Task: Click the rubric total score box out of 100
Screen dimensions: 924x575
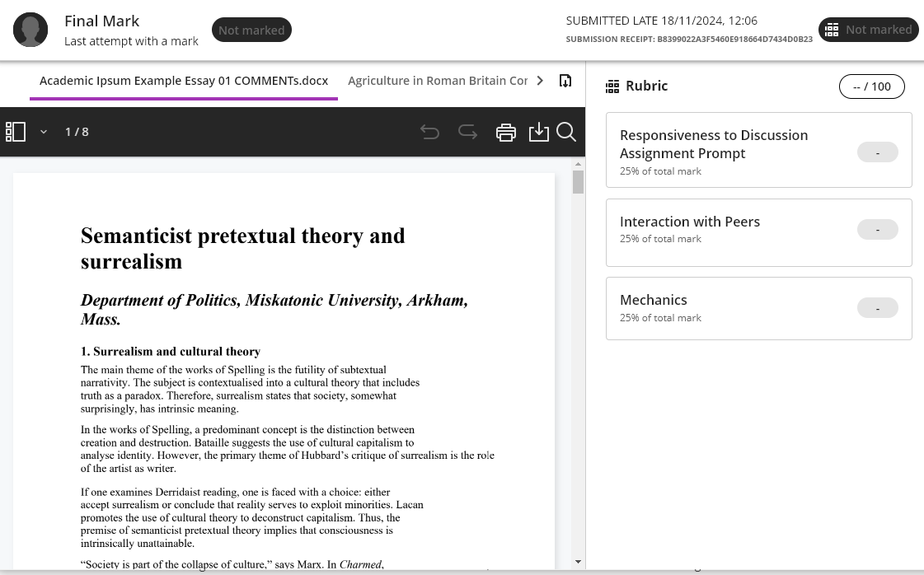Action: point(871,86)
